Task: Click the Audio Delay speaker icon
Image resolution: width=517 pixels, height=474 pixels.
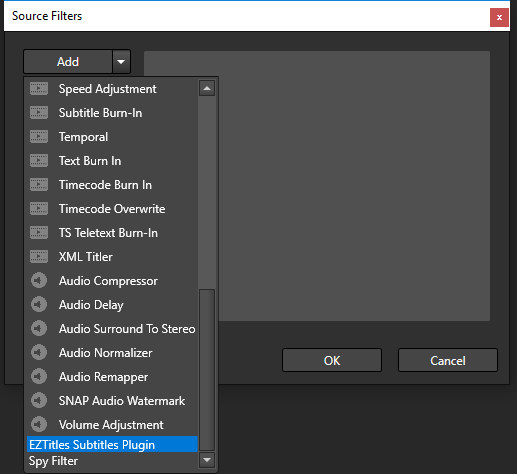Action: coord(39,305)
